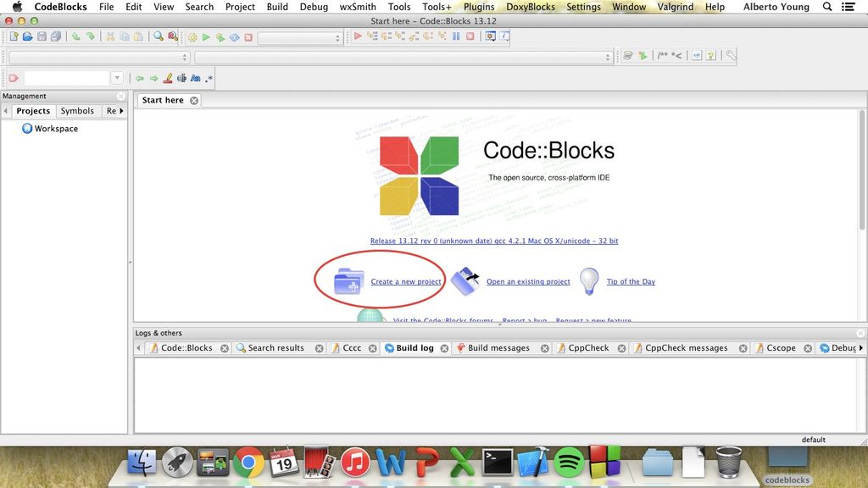The width and height of the screenshot is (868, 488).
Task: Click the Highlight marker pen icon
Action: coord(168,79)
